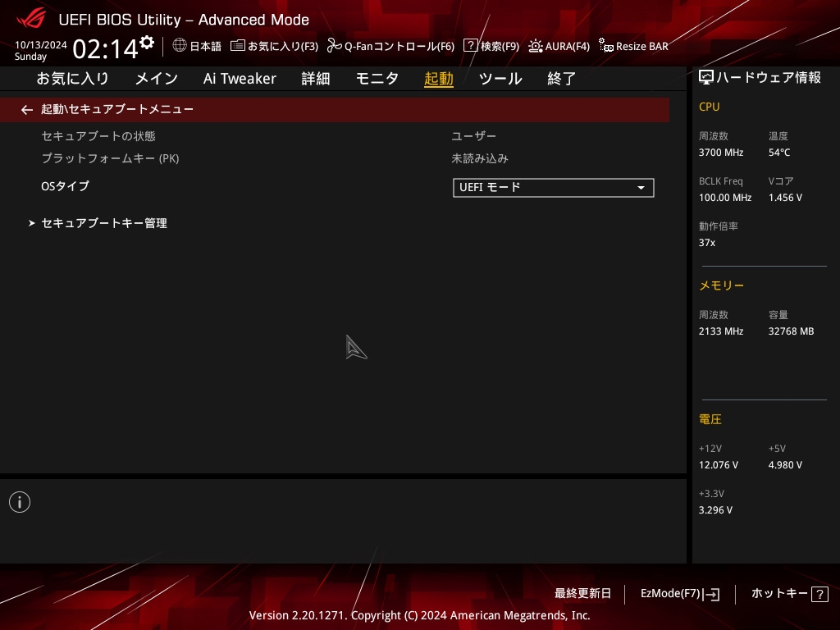Open the OSタイプ dropdown
This screenshot has height=630, width=840.
pos(554,188)
